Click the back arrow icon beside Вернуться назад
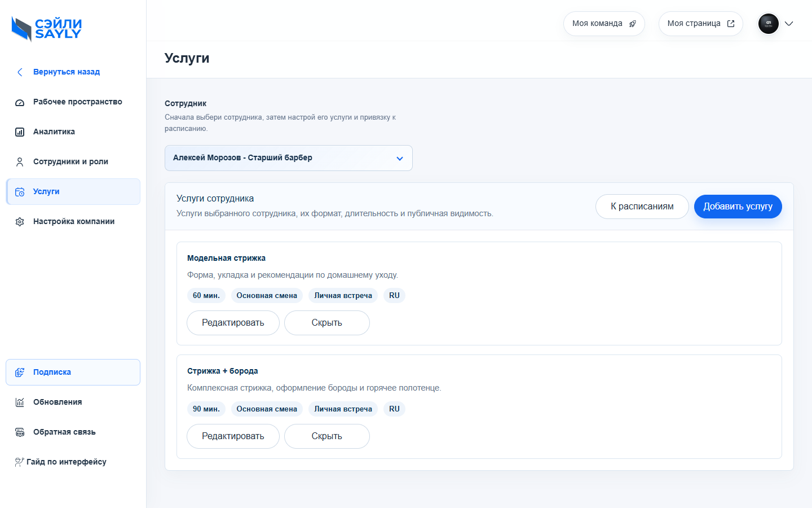This screenshot has width=812, height=508. [20, 72]
